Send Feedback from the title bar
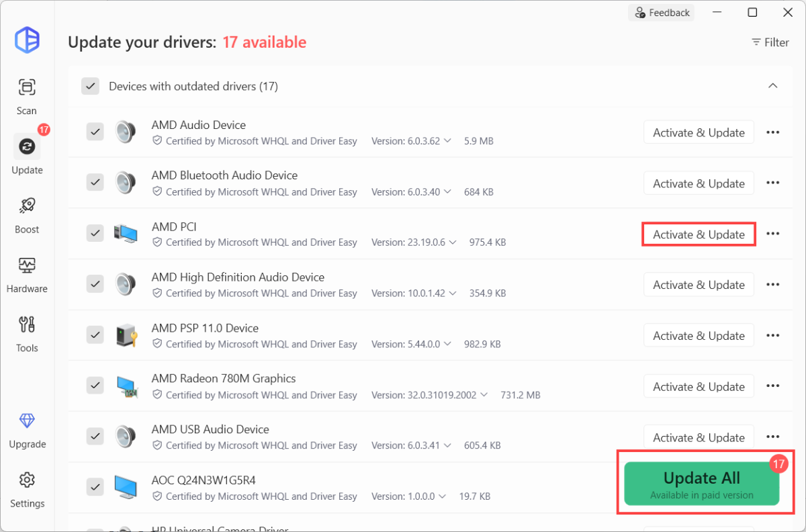Screen dimensions: 806x532 pos(662,13)
